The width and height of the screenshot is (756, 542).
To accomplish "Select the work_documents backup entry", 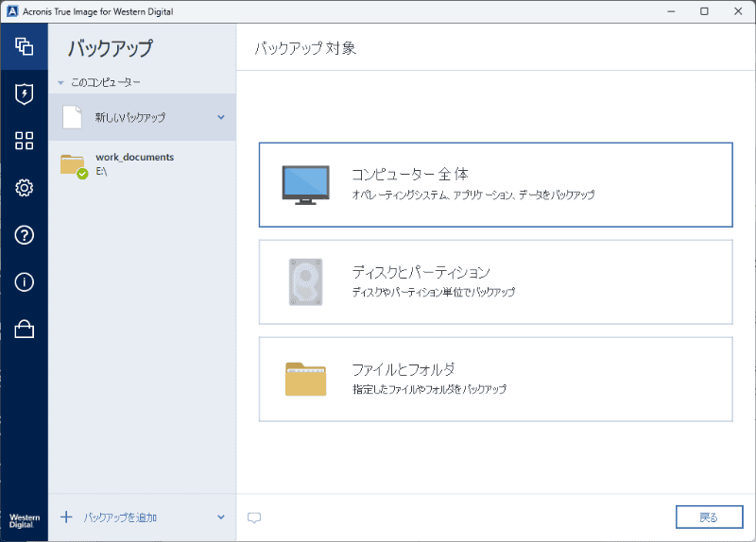I will click(143, 164).
